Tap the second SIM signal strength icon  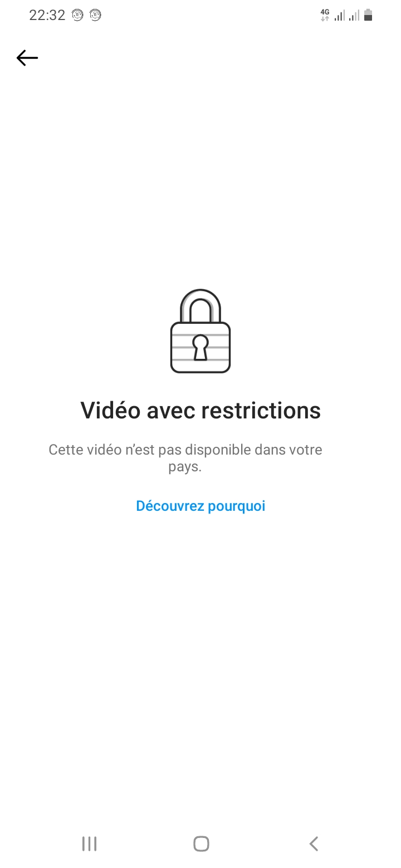(x=354, y=16)
